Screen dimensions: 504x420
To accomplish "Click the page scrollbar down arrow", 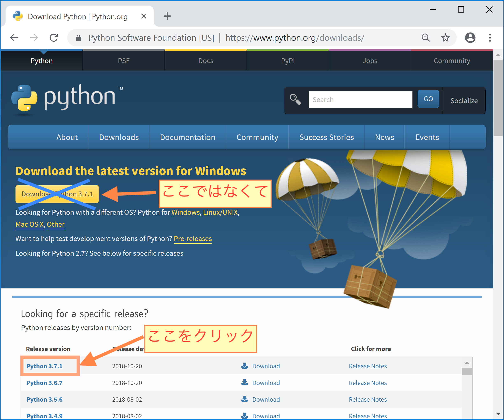I will [x=498, y=414].
